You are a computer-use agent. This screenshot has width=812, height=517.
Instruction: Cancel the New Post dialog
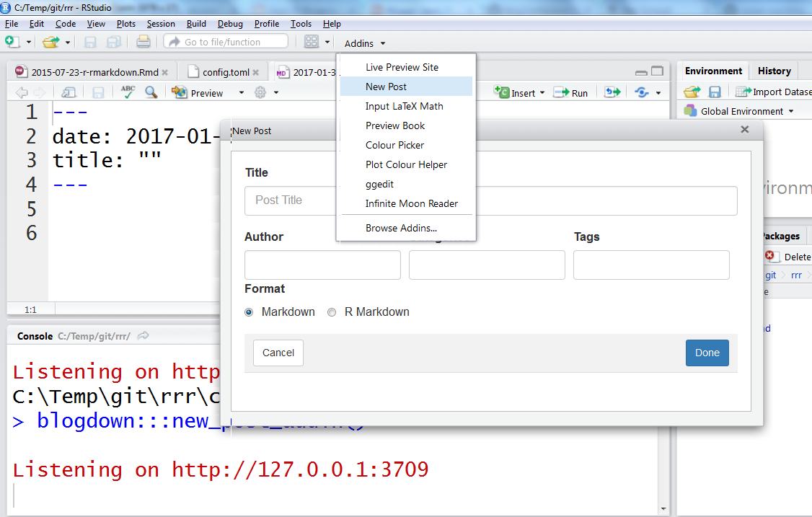click(x=278, y=353)
